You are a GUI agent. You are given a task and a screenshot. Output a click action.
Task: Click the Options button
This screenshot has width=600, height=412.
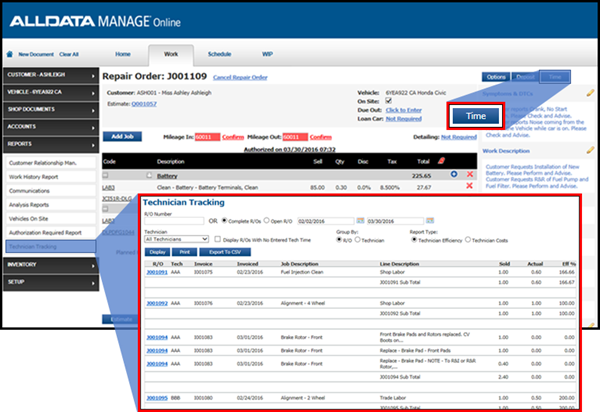click(x=496, y=77)
